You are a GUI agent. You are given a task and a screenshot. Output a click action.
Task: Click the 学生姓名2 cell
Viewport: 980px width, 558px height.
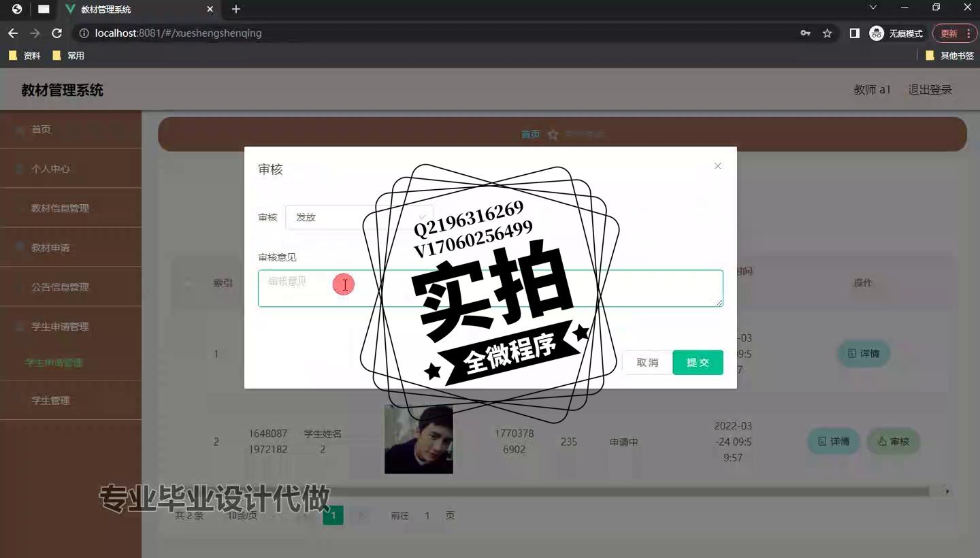[323, 442]
